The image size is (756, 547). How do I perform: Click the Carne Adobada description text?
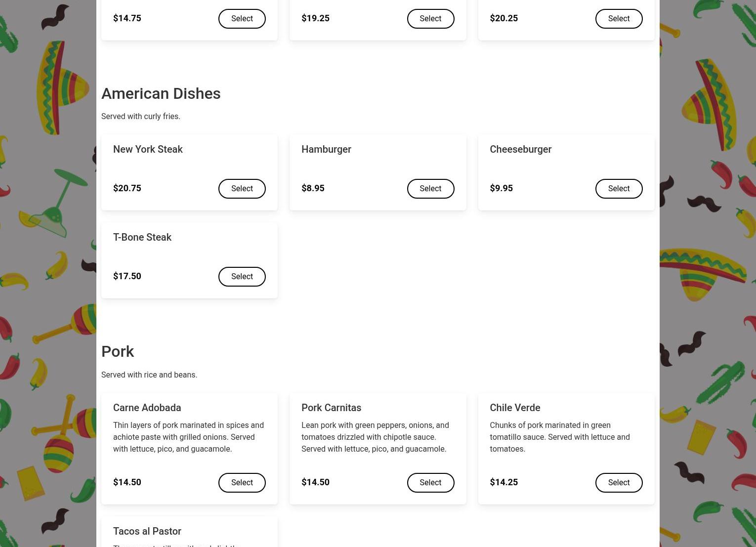pyautogui.click(x=188, y=437)
